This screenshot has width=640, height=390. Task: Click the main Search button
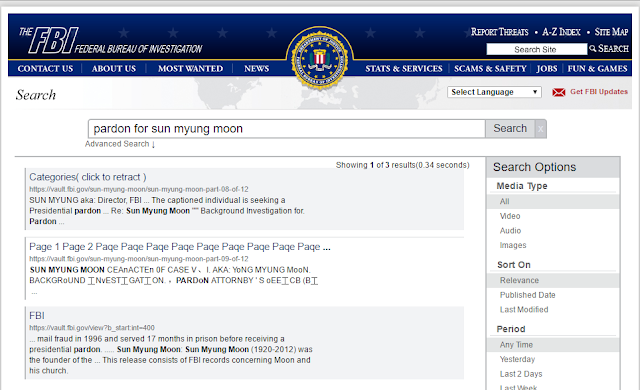coord(510,129)
